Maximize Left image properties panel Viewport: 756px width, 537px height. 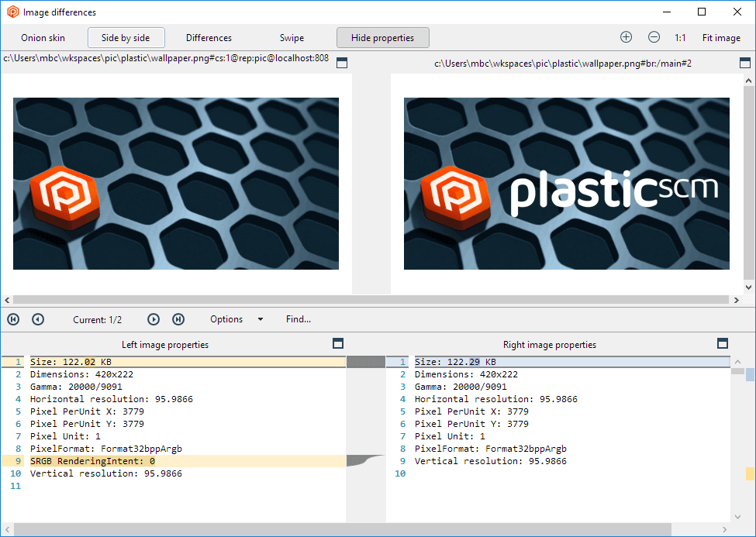point(338,343)
